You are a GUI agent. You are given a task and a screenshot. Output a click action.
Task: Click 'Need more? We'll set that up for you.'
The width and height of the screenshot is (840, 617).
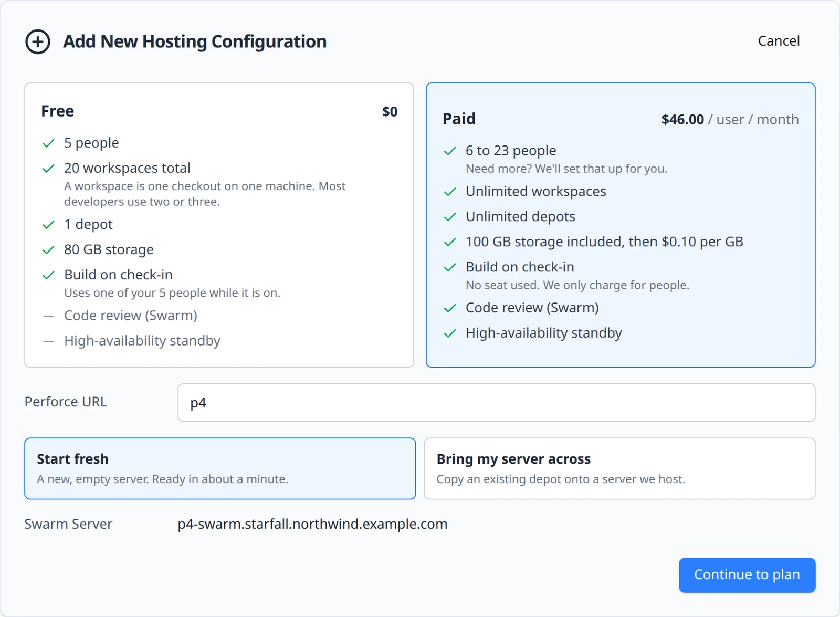566,169
